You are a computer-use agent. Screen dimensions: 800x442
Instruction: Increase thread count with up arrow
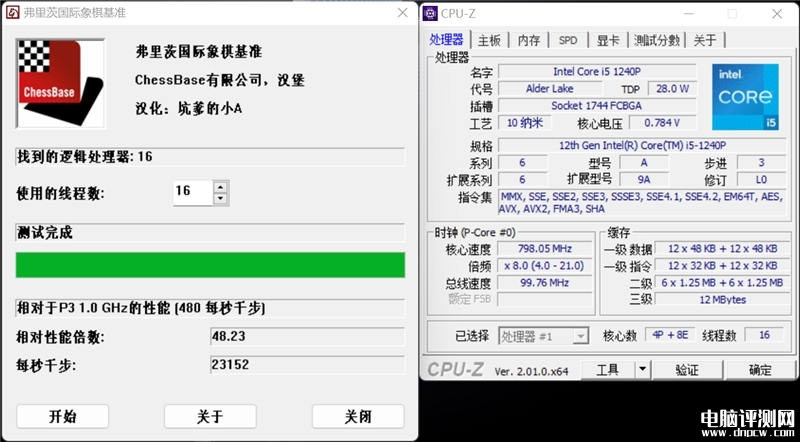(x=220, y=187)
